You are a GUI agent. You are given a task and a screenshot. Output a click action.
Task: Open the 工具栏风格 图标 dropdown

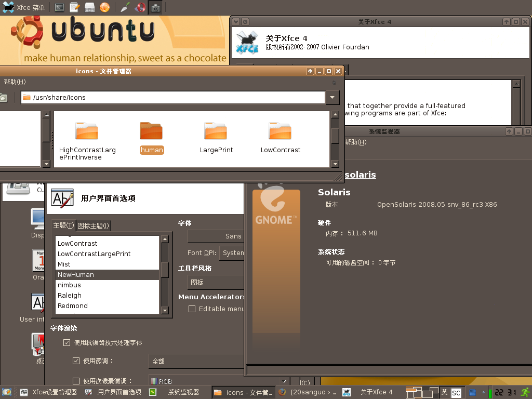click(x=216, y=282)
